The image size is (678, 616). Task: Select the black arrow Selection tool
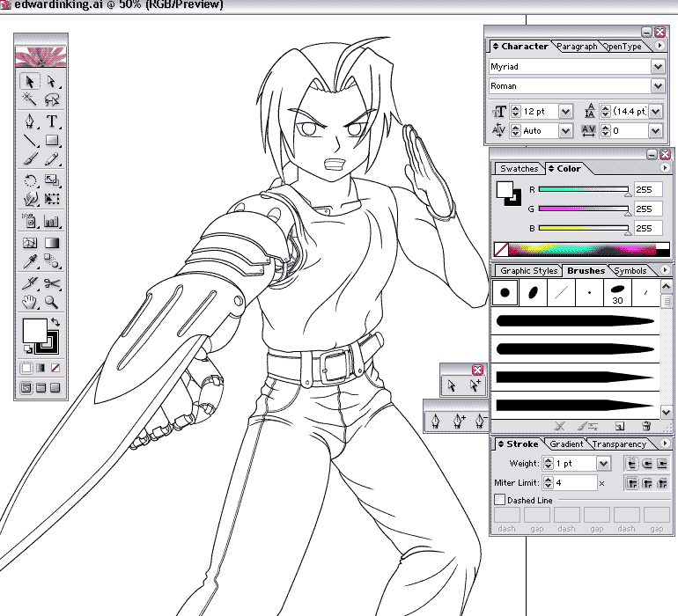point(30,81)
